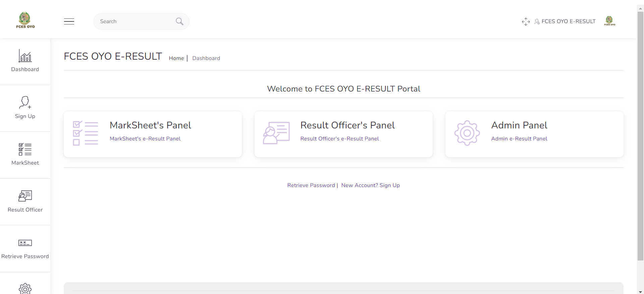Click the Dashboard breadcrumb link

click(x=206, y=58)
